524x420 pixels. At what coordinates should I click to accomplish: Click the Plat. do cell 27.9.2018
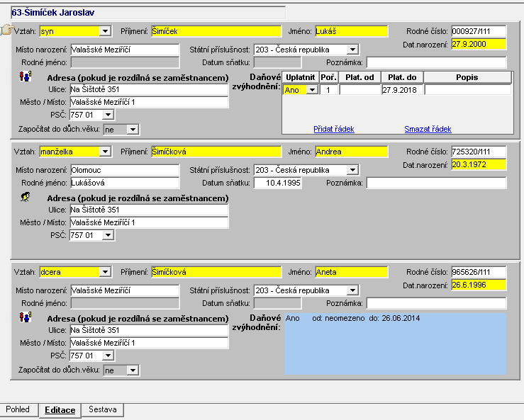(402, 90)
